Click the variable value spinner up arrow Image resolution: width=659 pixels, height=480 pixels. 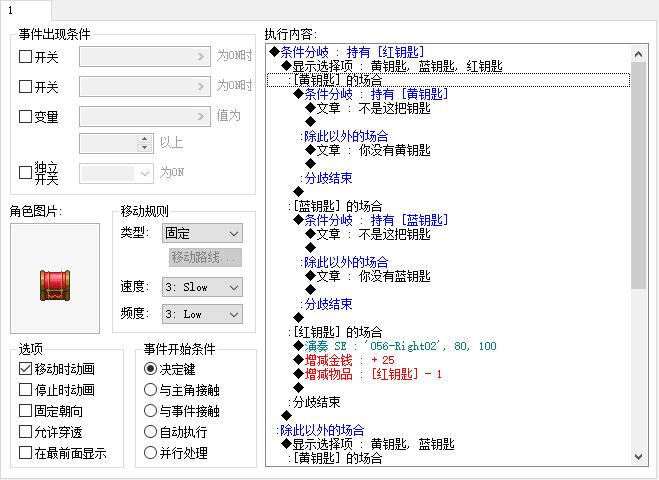tap(145, 139)
